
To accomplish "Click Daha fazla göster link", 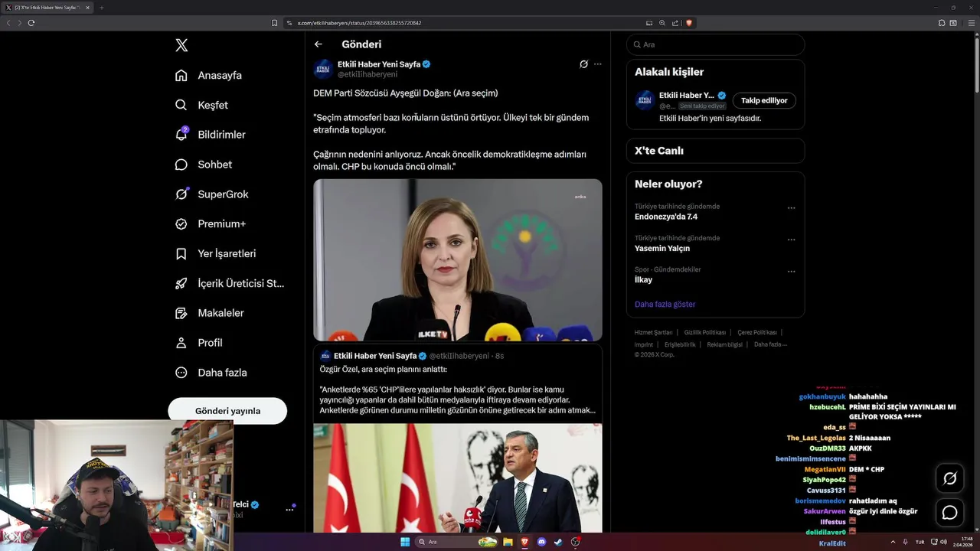I will click(x=665, y=304).
